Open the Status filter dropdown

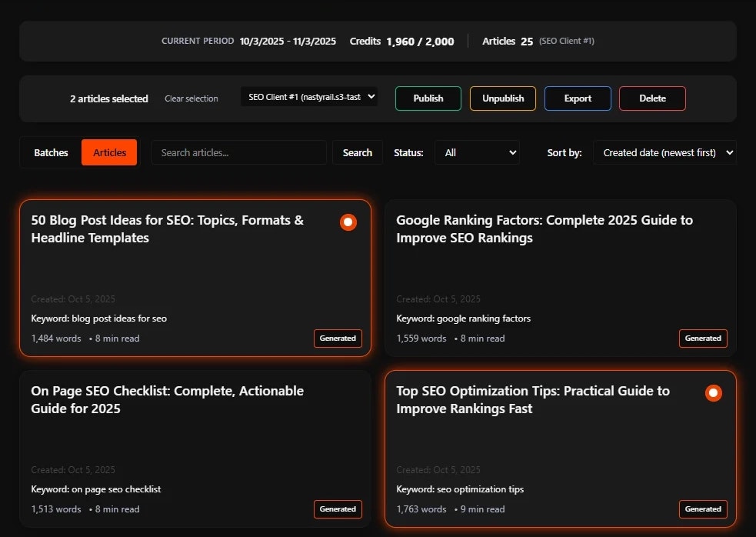477,152
